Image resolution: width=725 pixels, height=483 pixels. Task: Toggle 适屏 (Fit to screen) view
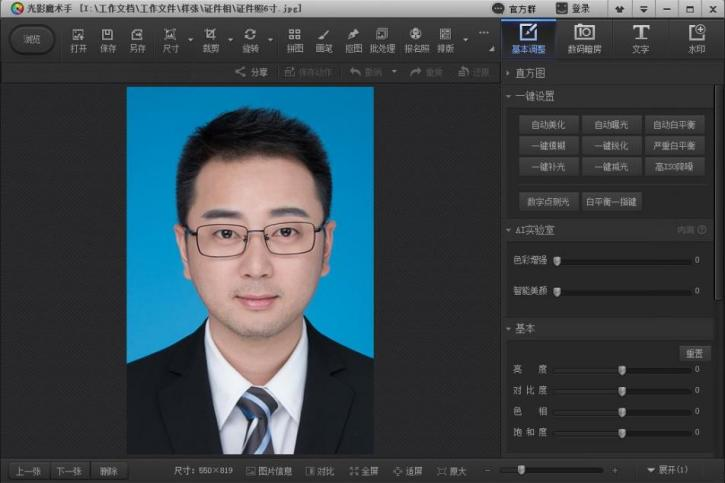[408, 470]
